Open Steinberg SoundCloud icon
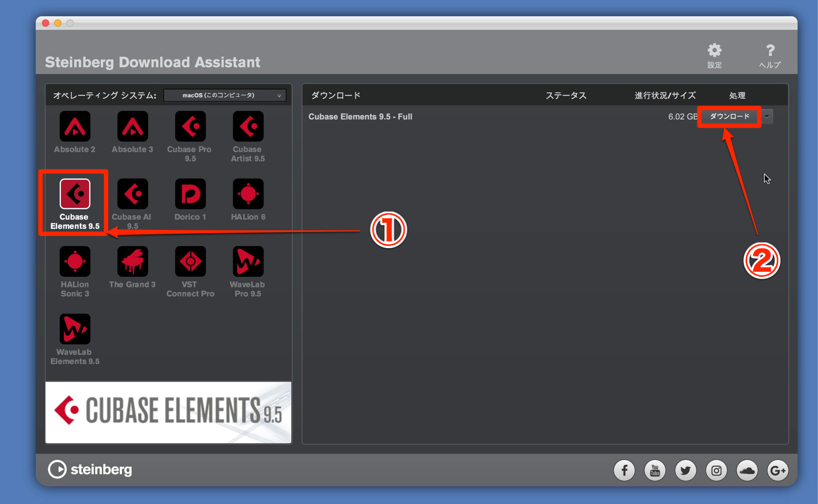 coord(747,470)
